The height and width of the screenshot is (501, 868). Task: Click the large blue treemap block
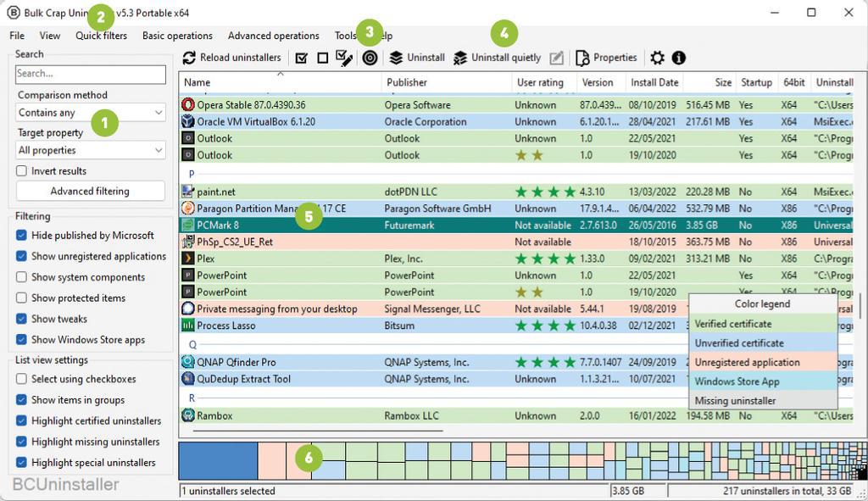point(218,460)
